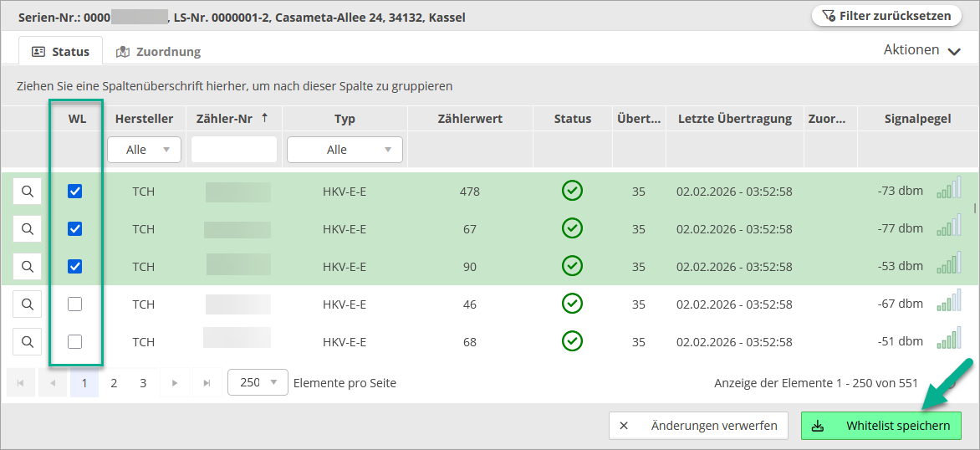Select the Status tab
Viewport: 980px width, 450px height.
pos(60,52)
